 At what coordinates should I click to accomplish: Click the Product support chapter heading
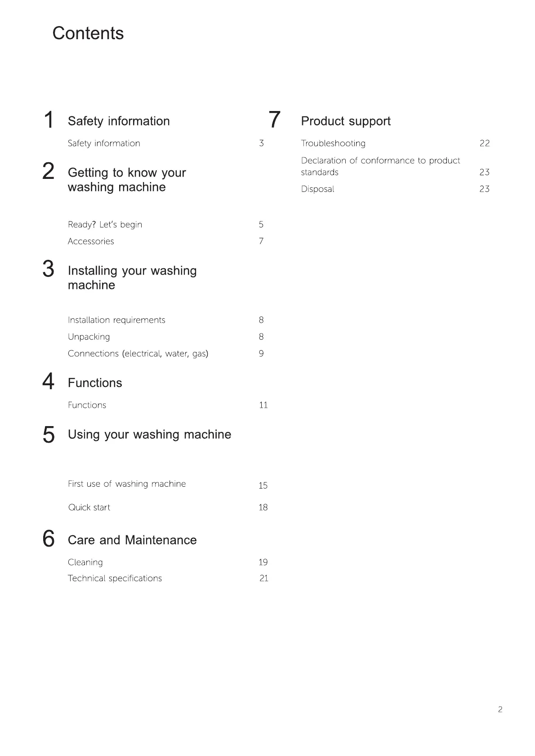pyautogui.click(x=346, y=121)
